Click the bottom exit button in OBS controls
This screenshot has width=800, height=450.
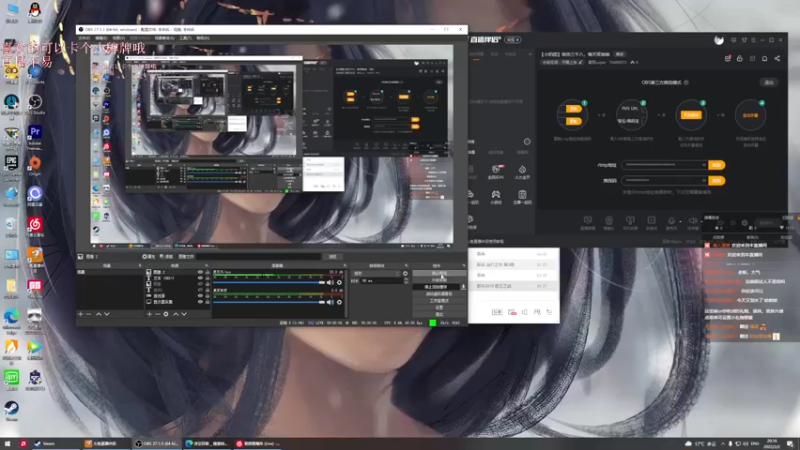pyautogui.click(x=439, y=314)
